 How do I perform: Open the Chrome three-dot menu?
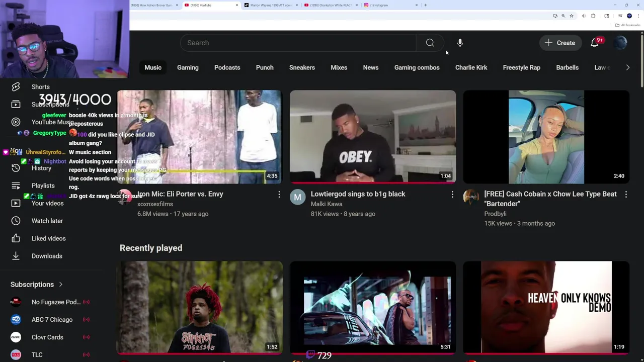pyautogui.click(x=637, y=16)
